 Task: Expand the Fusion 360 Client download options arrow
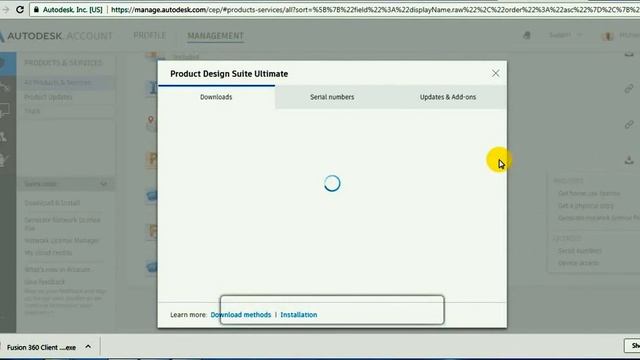click(88, 347)
